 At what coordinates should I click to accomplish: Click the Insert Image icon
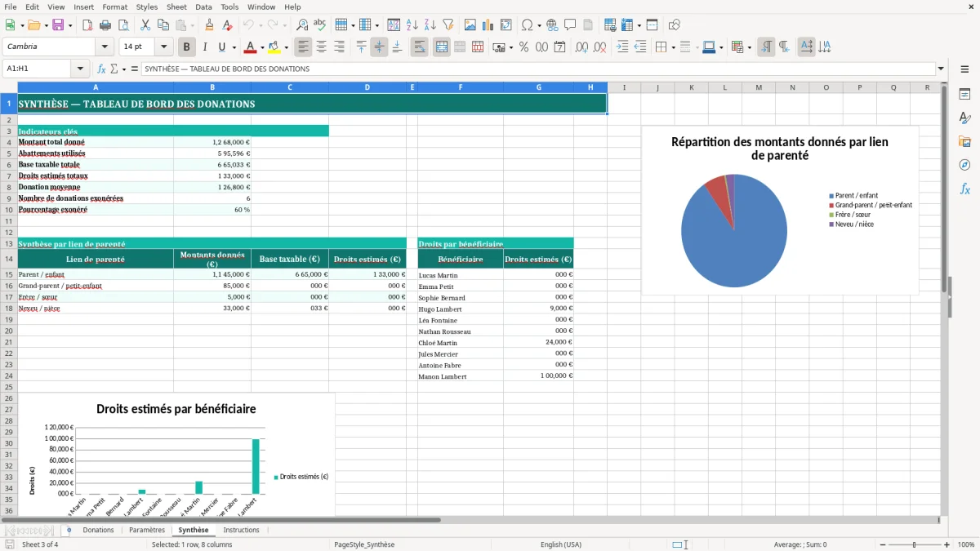pos(470,25)
